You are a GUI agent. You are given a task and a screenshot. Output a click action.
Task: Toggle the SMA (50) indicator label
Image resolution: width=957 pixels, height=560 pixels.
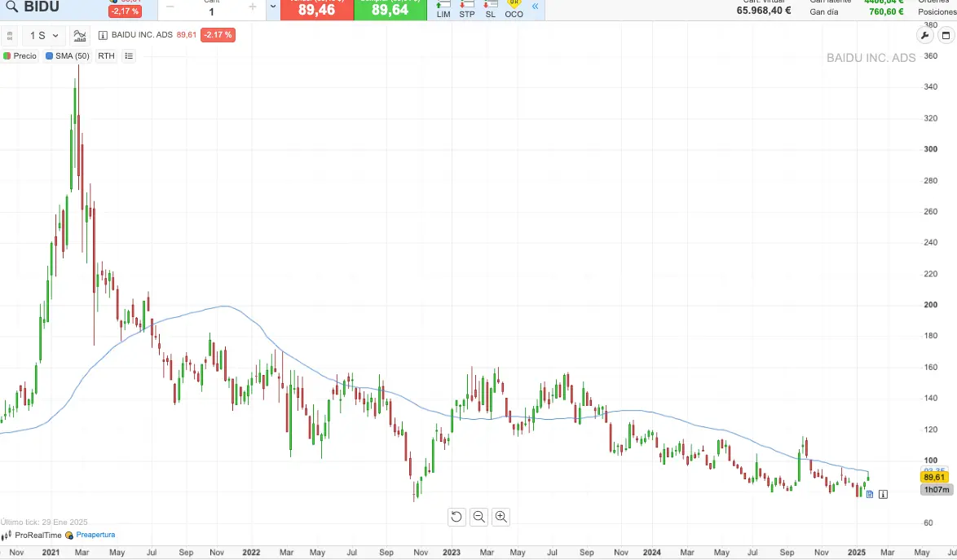coord(68,56)
